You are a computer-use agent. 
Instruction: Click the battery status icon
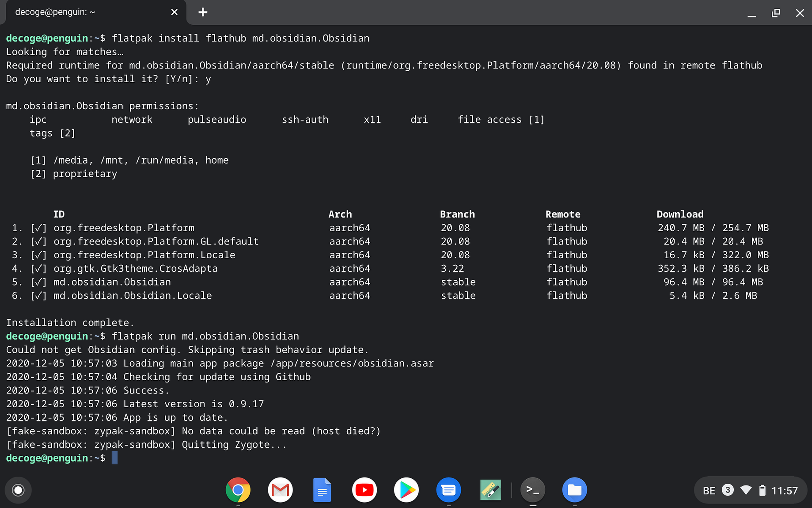pos(762,490)
